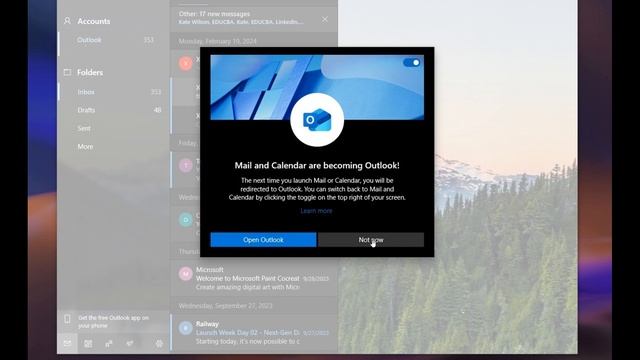Open the Drafts folder
This screenshot has width=640, height=360.
114,110
